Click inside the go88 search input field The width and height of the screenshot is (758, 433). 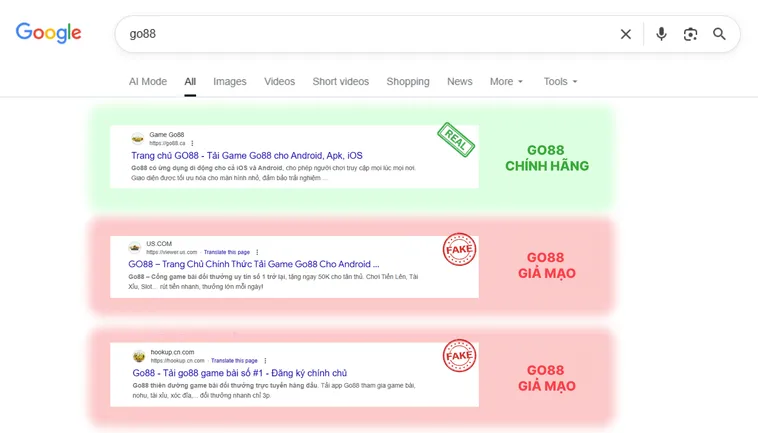(x=360, y=34)
